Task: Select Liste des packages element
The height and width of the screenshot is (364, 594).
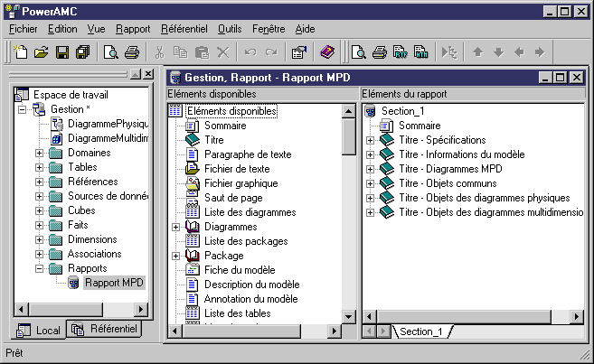Action: (x=246, y=241)
